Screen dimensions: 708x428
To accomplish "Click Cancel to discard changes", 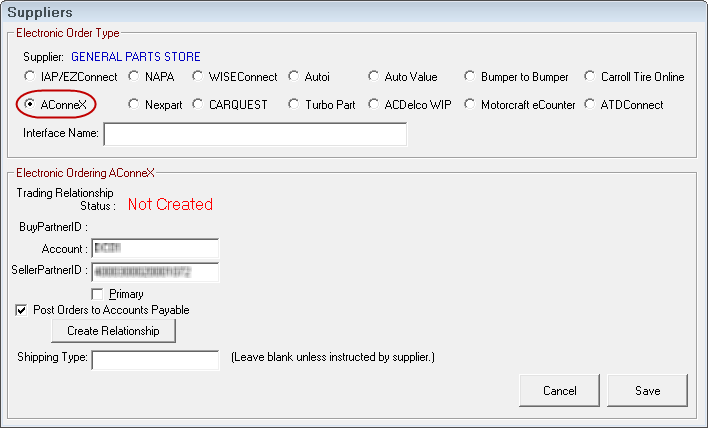I will pos(560,390).
